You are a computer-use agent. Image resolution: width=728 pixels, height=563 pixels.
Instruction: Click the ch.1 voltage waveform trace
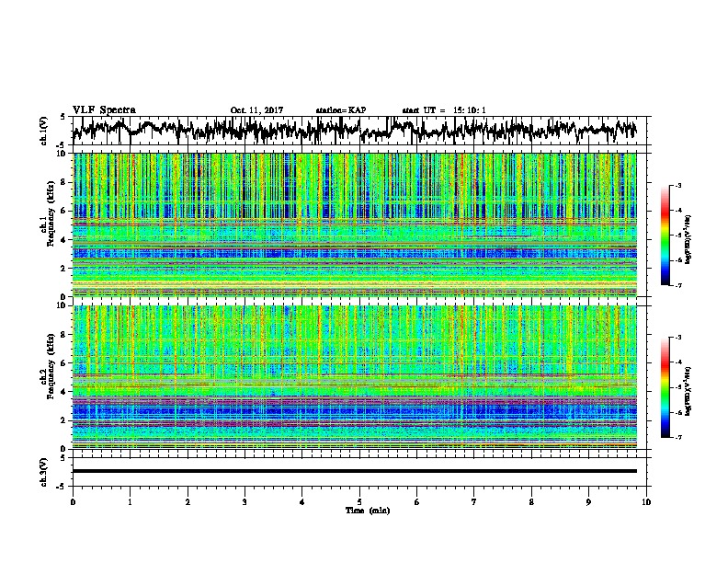354,130
